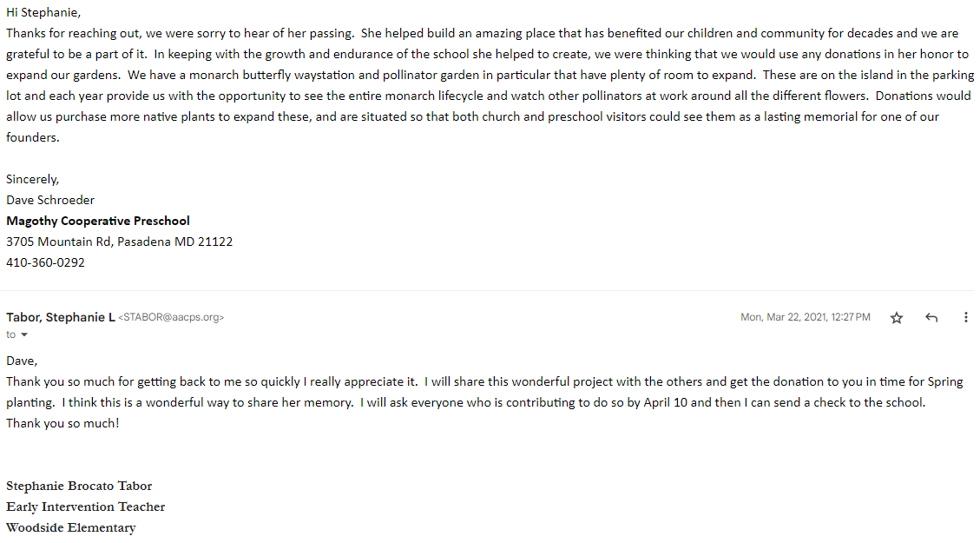Click the 3705 Mountain Rd address line
Image resolution: width=980 pixels, height=543 pixels.
119,242
